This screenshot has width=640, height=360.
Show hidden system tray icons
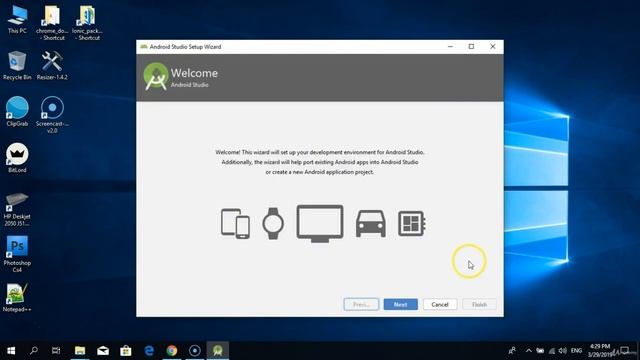pyautogui.click(x=529, y=351)
